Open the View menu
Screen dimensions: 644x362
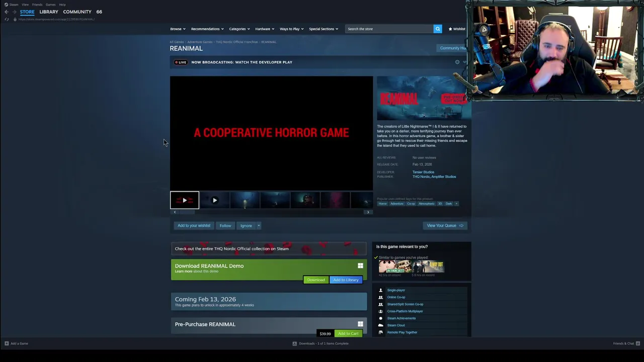(x=25, y=5)
